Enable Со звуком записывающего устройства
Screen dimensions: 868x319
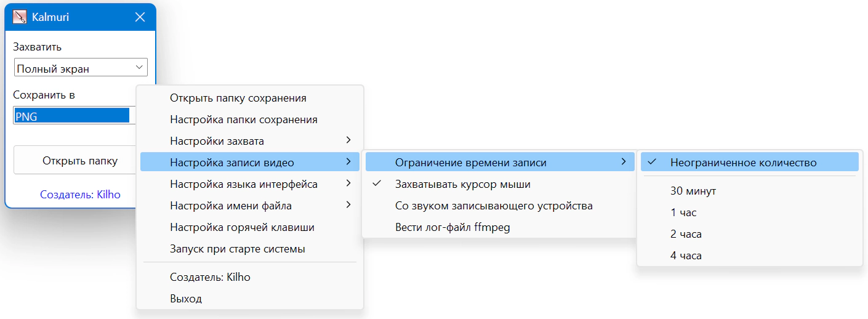[500, 206]
